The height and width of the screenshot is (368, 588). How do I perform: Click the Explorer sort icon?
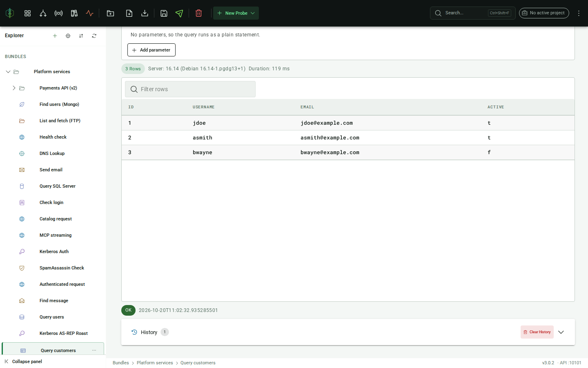(x=81, y=36)
